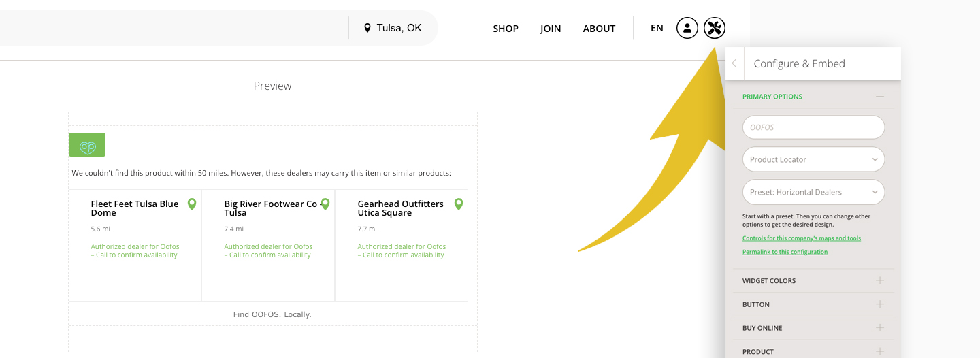The height and width of the screenshot is (358, 980).
Task: Open the SHOP menu
Action: click(506, 29)
